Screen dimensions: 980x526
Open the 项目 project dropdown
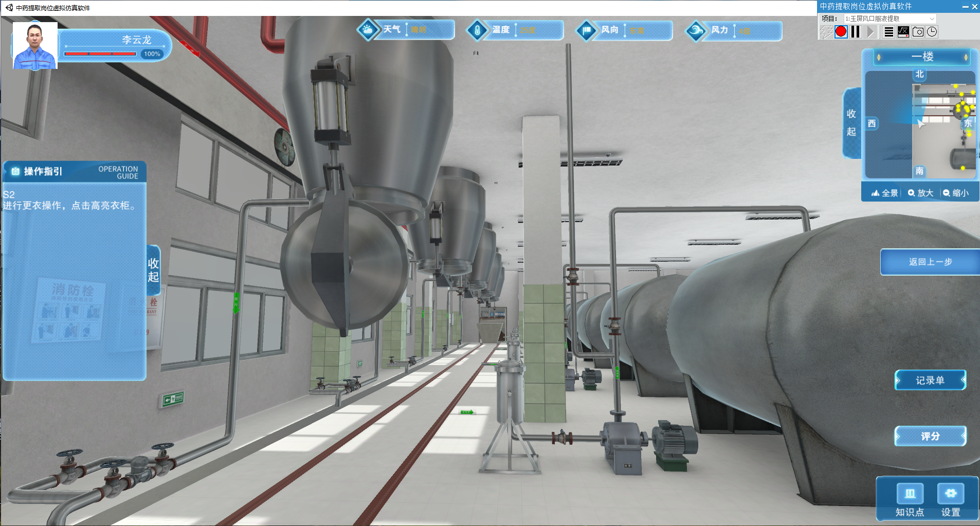pyautogui.click(x=890, y=19)
